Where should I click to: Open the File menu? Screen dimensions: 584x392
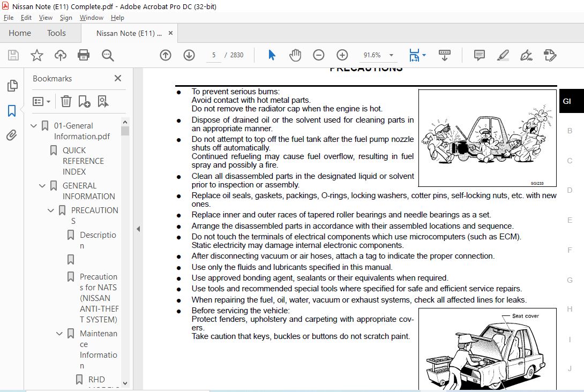pos(8,18)
